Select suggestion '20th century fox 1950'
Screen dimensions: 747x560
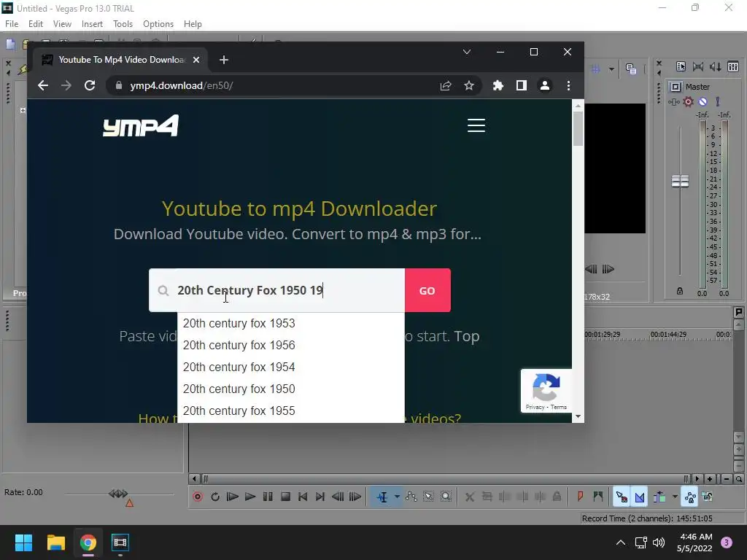[x=290, y=389]
